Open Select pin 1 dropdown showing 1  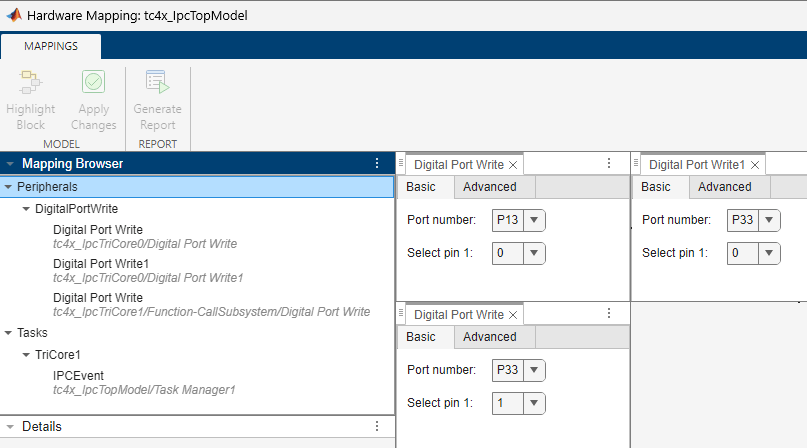tap(534, 403)
